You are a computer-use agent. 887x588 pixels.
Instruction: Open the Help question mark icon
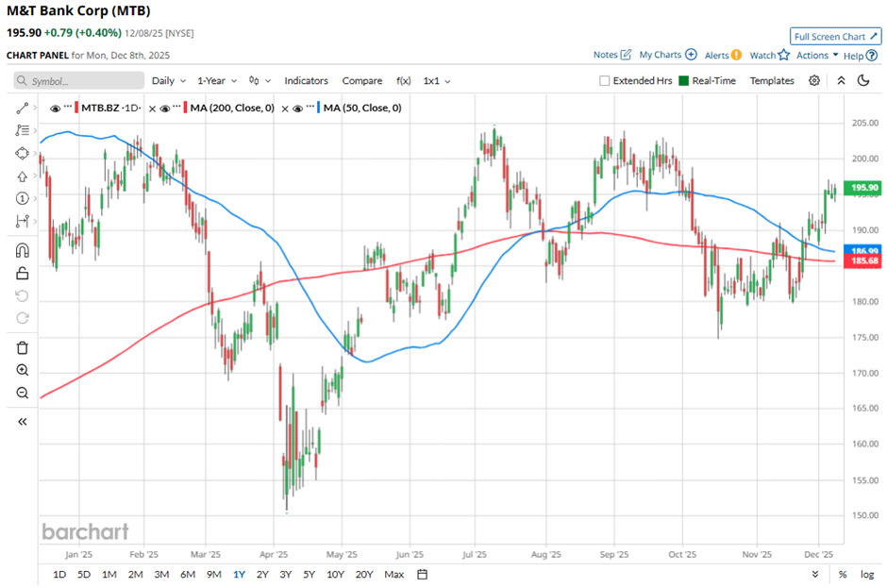[872, 56]
